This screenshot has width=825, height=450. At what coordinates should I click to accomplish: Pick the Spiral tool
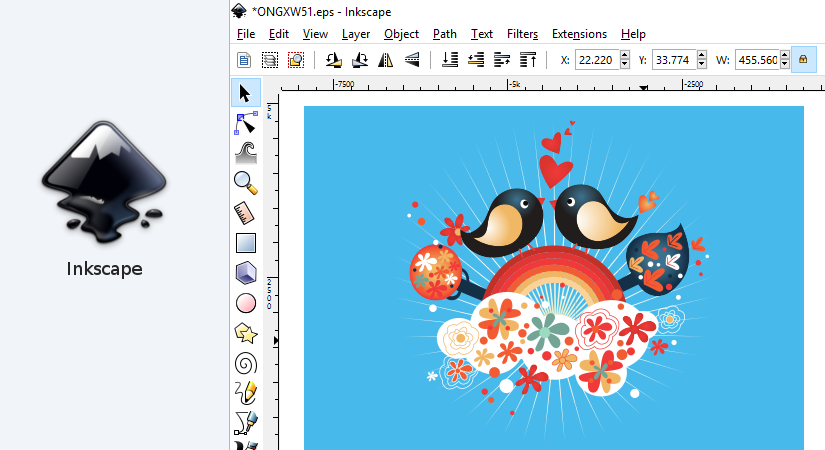245,362
